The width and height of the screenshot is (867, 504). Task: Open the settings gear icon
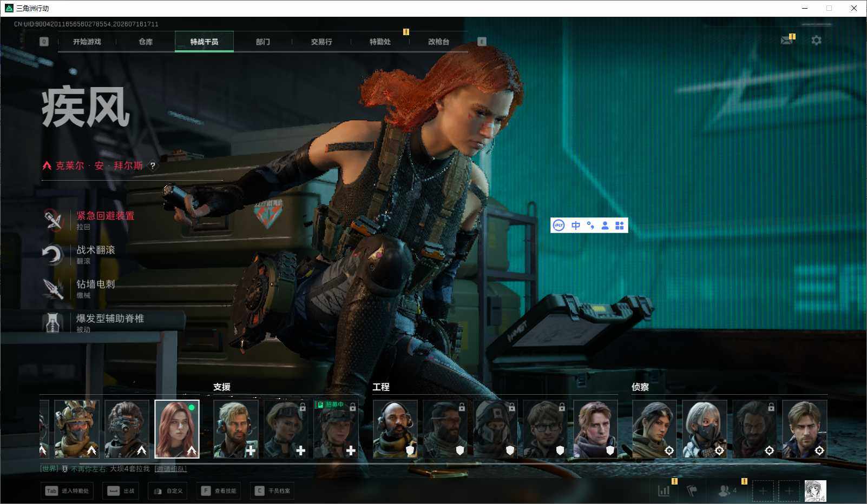coord(816,40)
